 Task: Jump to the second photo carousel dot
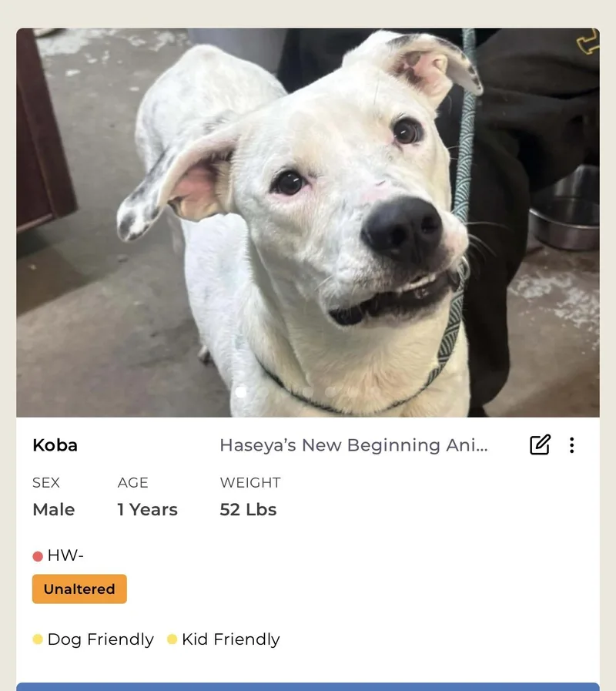pos(263,392)
